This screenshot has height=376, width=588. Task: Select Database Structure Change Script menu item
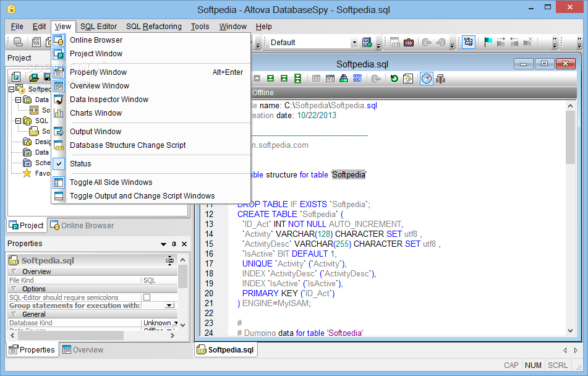(151, 145)
